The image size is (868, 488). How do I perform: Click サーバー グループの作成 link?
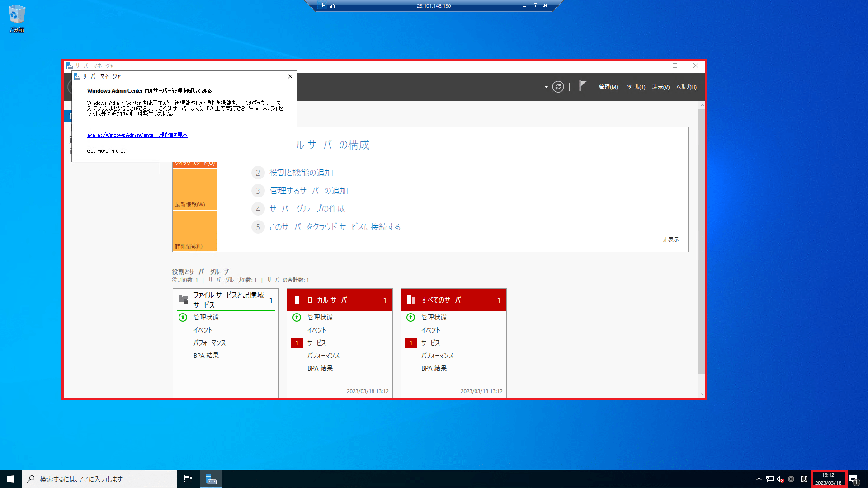pos(307,209)
